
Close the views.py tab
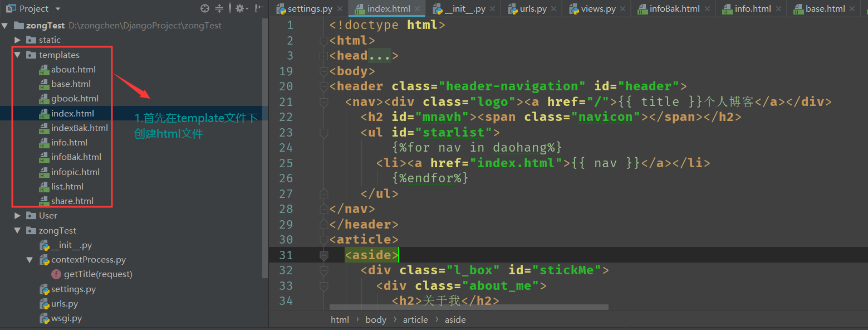click(x=623, y=9)
